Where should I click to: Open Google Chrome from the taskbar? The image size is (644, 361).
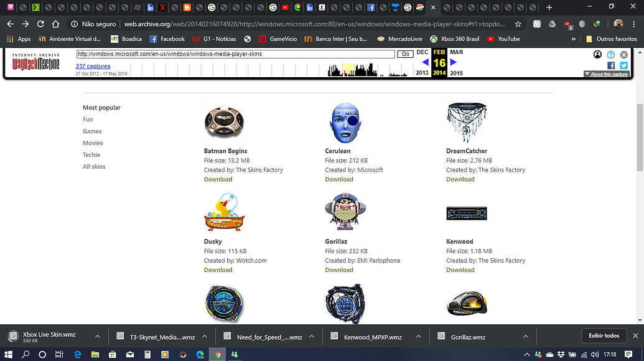[218, 354]
